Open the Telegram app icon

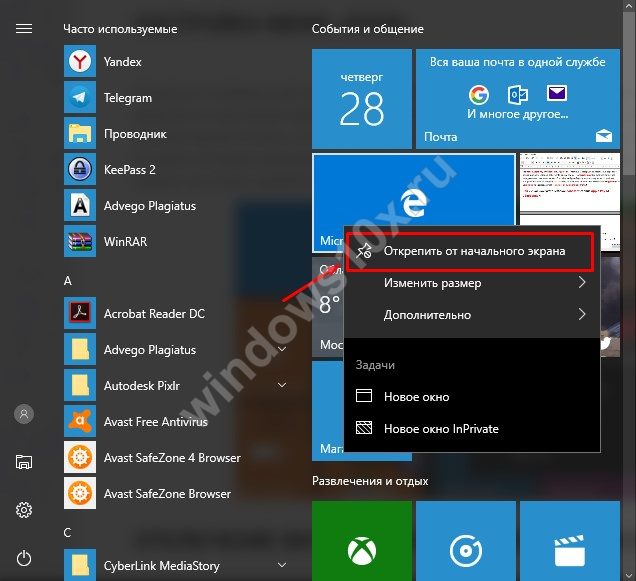click(x=80, y=97)
